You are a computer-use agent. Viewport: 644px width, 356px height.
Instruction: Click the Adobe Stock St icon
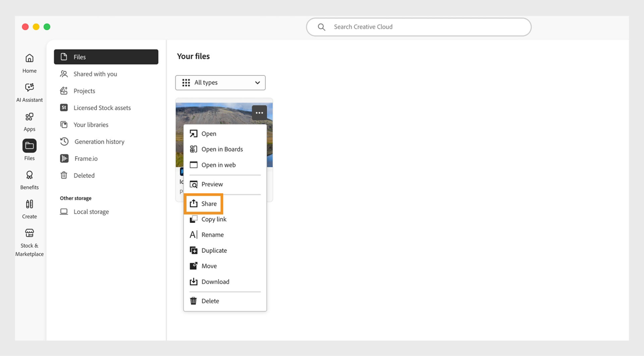tap(64, 108)
